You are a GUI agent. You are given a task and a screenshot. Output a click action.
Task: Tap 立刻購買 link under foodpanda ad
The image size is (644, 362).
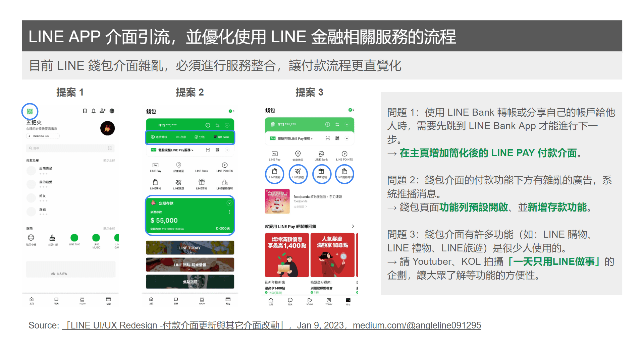tap(300, 207)
